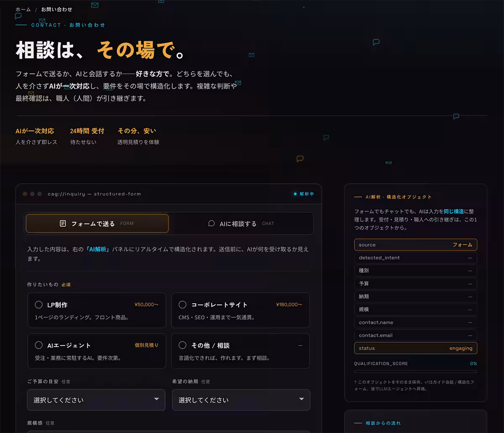This screenshot has height=433, width=504.
Task: Click the 個別見積り label on AIエージェント card
Action: [147, 345]
